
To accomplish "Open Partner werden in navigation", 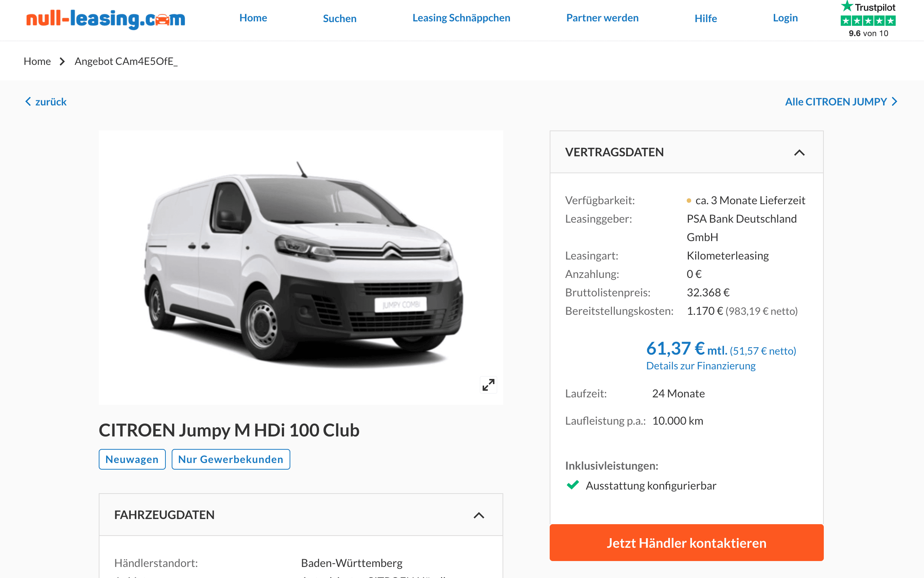I will (x=602, y=18).
